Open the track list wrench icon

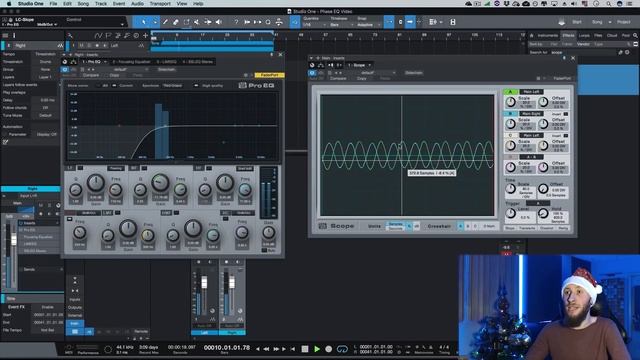click(70, 36)
